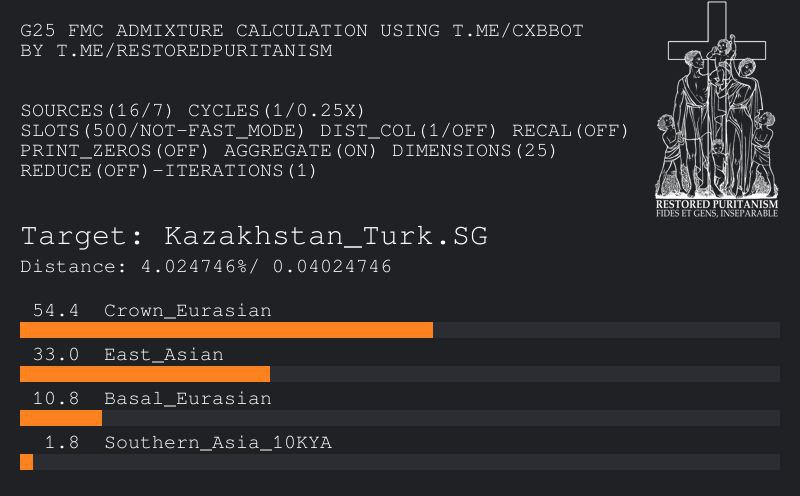The image size is (800, 496).
Task: Click the AGGREGATE(ON) setting text
Action: 300,151
